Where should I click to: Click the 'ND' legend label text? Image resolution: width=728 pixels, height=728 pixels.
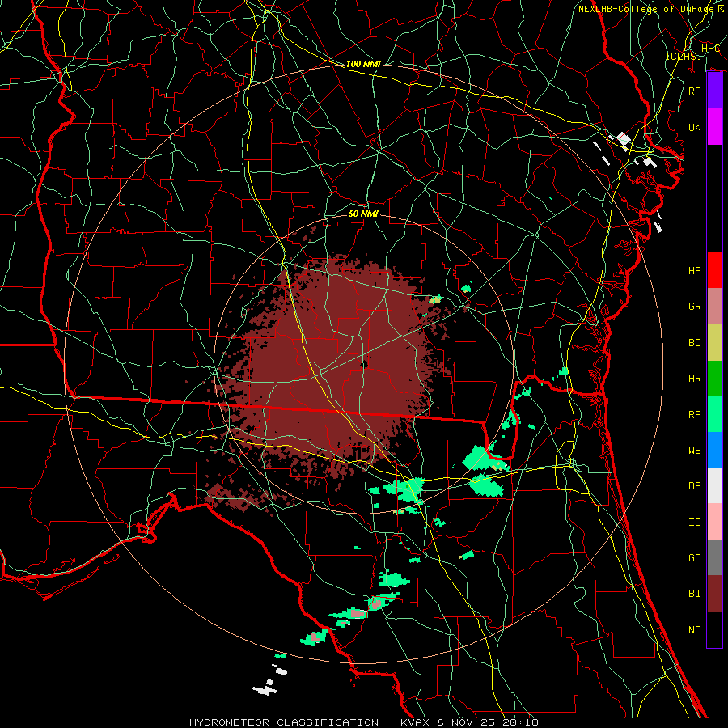695,630
